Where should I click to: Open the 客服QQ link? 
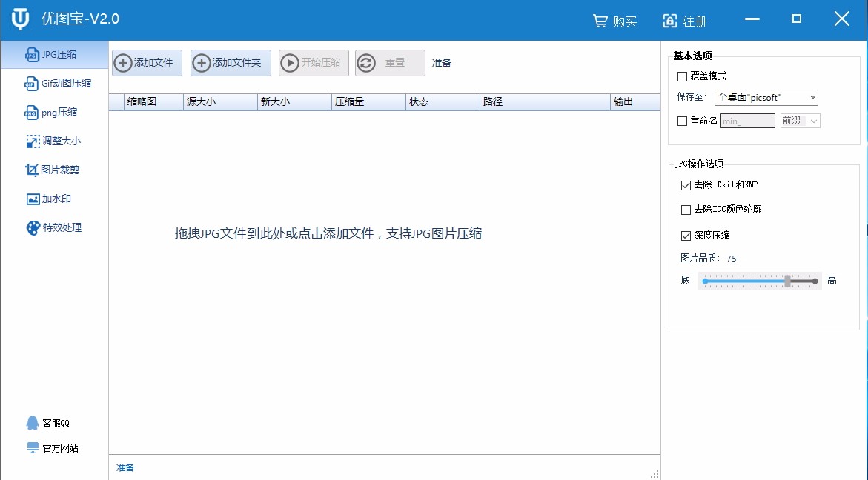[x=56, y=423]
